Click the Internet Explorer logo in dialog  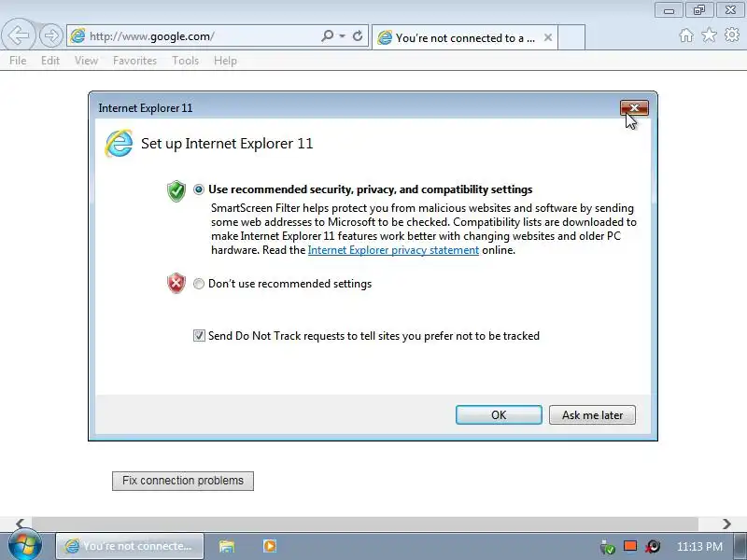[x=119, y=144]
